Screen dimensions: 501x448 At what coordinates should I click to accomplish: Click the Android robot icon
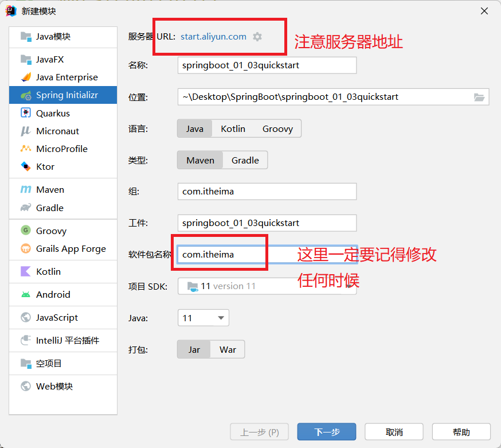(x=26, y=294)
